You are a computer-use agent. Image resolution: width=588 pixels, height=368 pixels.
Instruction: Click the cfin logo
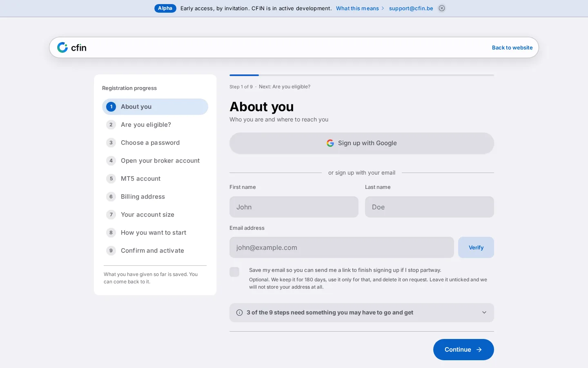(72, 47)
